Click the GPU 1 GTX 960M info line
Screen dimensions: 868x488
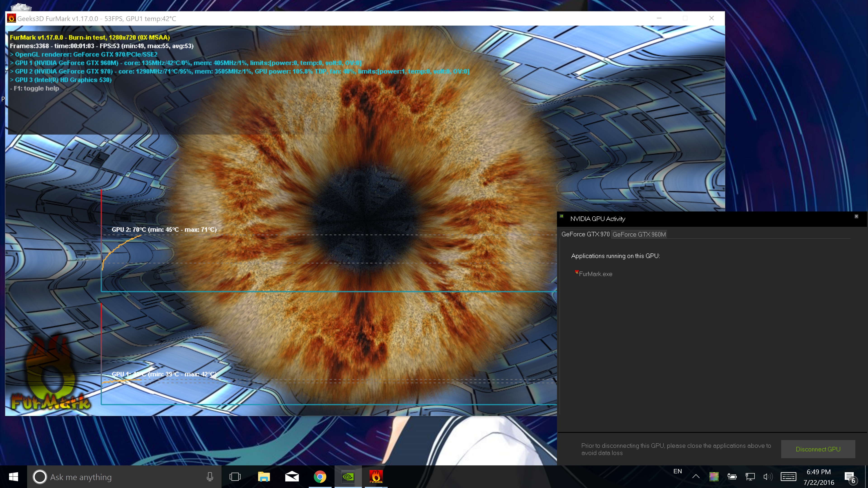186,63
